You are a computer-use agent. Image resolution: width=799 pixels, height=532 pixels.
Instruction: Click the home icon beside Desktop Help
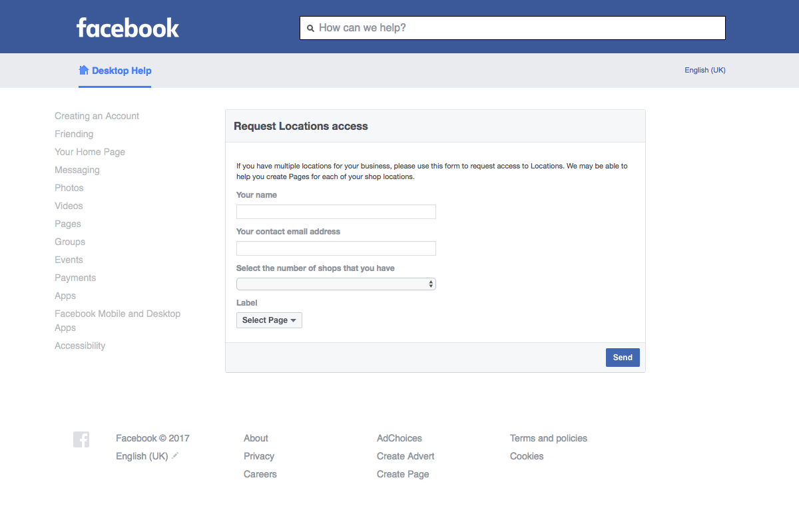(x=84, y=70)
